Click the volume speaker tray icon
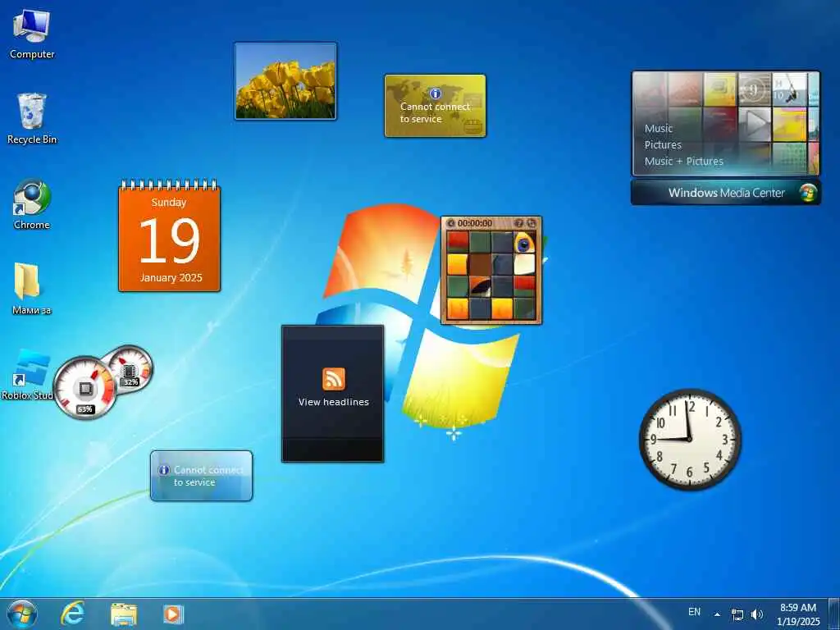840x630 pixels. tap(757, 614)
